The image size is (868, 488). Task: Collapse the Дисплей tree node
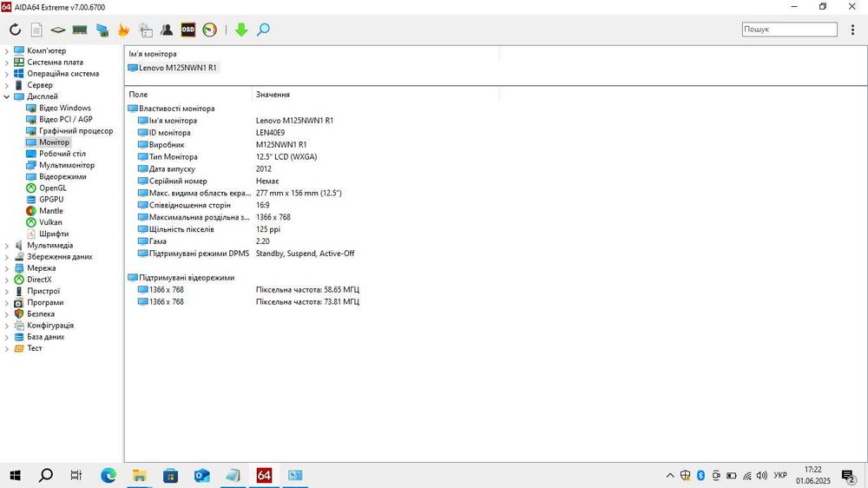pos(7,96)
